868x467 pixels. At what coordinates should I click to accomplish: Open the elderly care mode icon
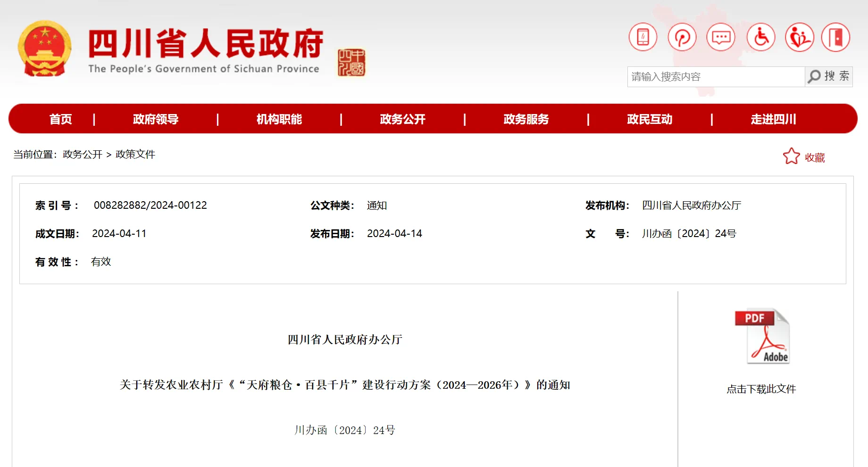[799, 37]
